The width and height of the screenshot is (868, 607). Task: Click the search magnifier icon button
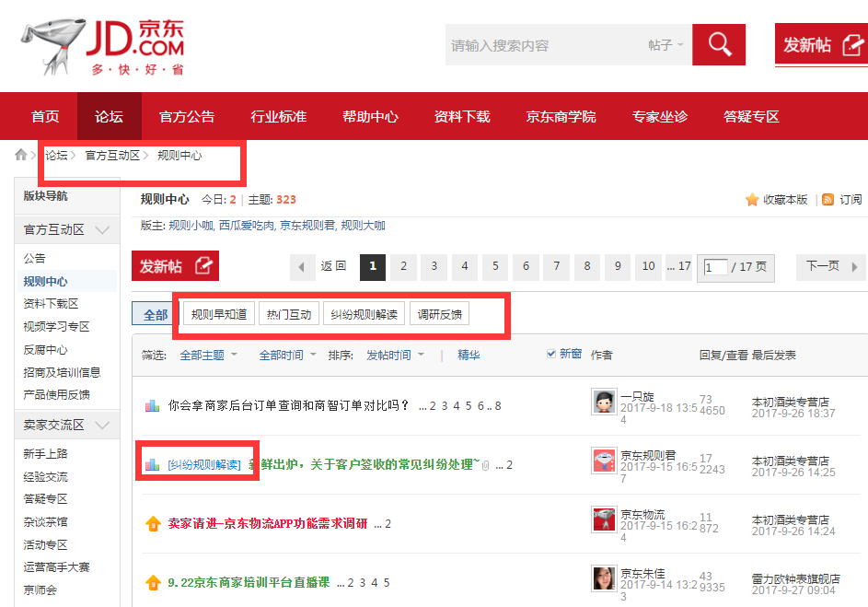click(719, 44)
